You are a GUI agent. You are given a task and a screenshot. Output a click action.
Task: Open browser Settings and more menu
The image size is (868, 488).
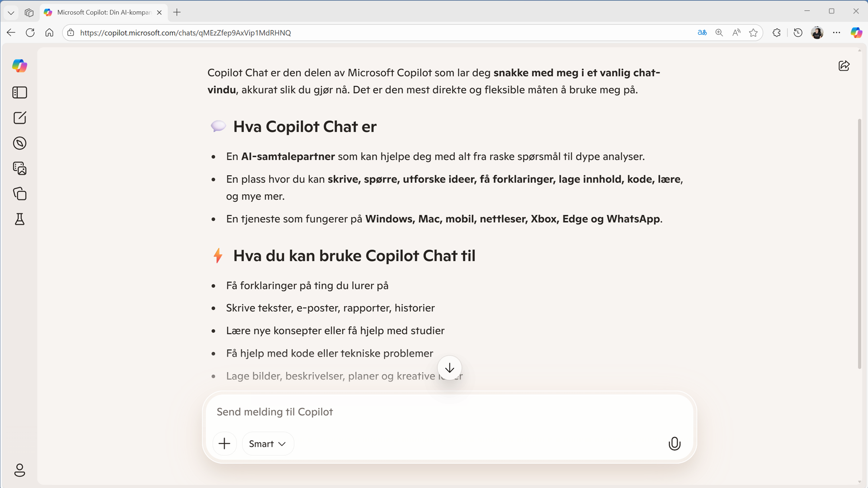tap(836, 33)
